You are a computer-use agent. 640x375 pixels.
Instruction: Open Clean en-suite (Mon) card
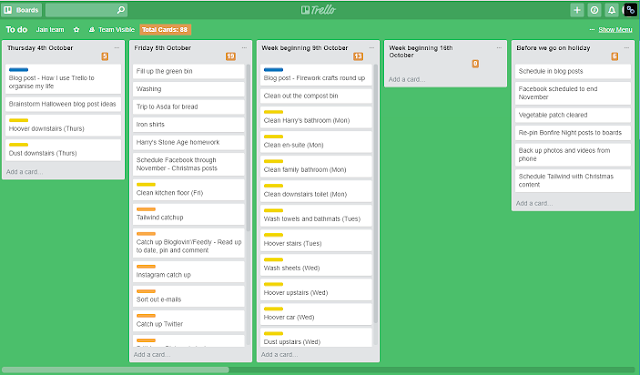(316, 142)
